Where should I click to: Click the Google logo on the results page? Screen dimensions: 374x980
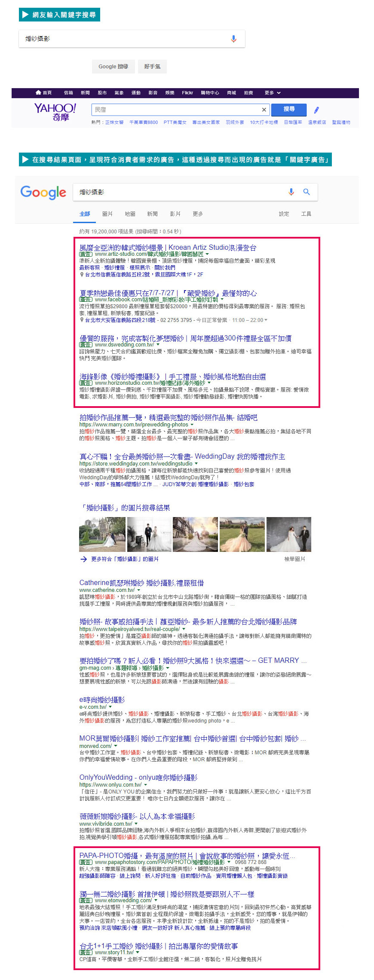43,193
